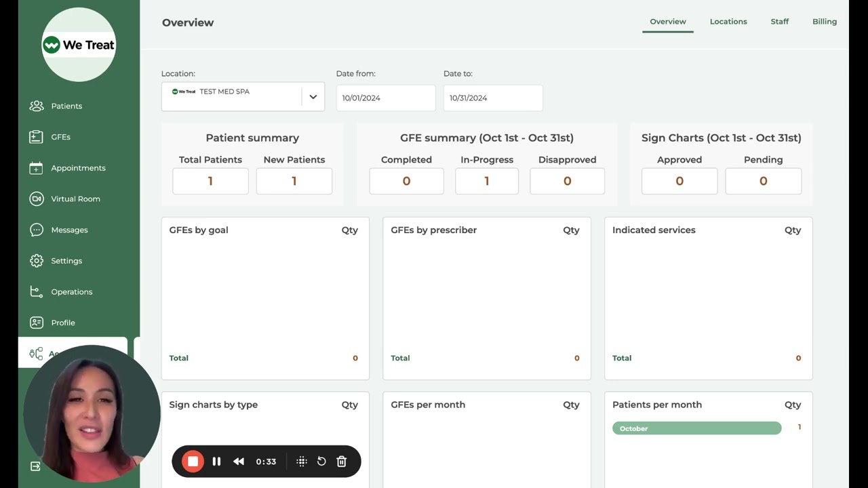The image size is (868, 488).
Task: Go to Operations in sidebar
Action: [71, 292]
